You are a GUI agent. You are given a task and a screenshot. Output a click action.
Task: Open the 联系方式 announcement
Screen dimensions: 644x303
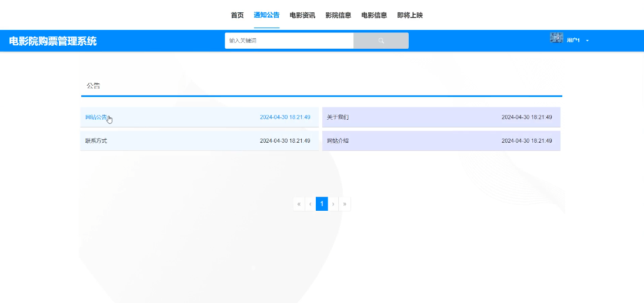coord(199,140)
